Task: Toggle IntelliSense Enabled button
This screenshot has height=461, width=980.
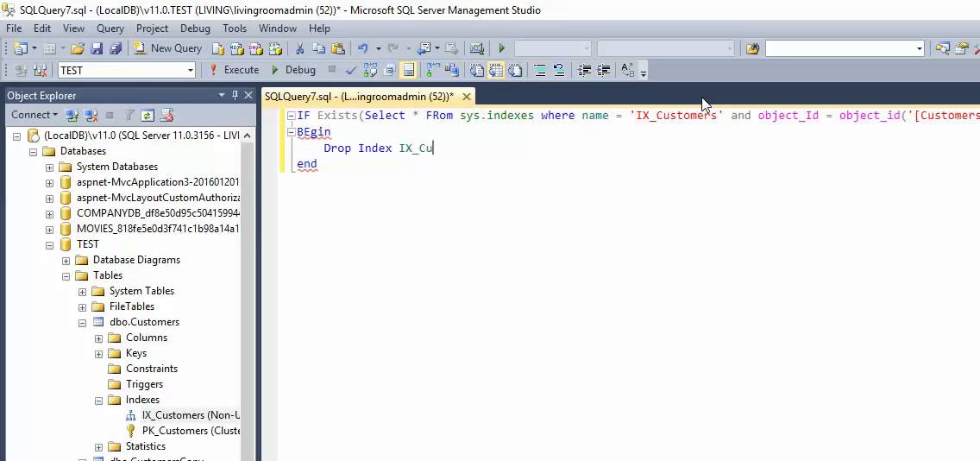Action: (408, 70)
